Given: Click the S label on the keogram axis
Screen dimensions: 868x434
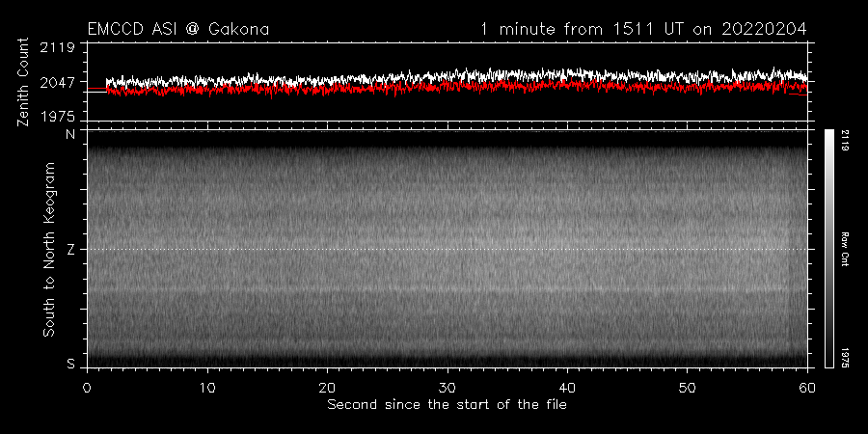Looking at the screenshot, I should [70, 364].
